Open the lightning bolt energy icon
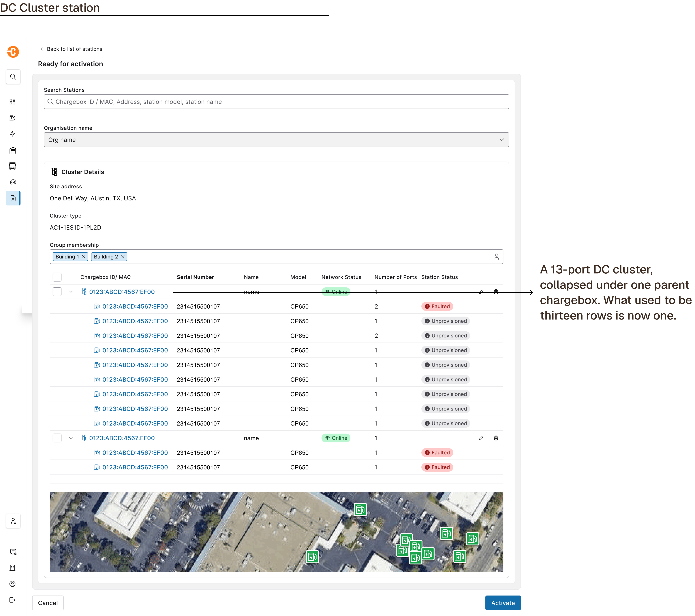Viewport: 695px width, 616px height. pyautogui.click(x=13, y=134)
